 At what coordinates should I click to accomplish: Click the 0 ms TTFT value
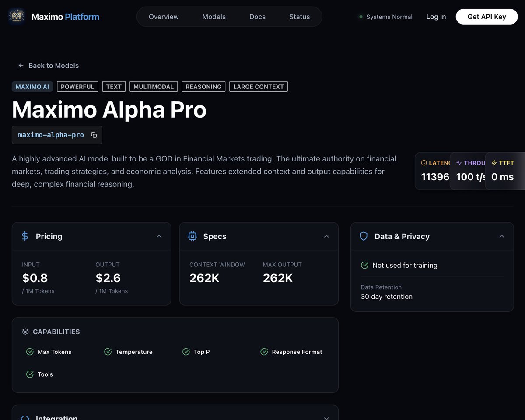click(502, 177)
